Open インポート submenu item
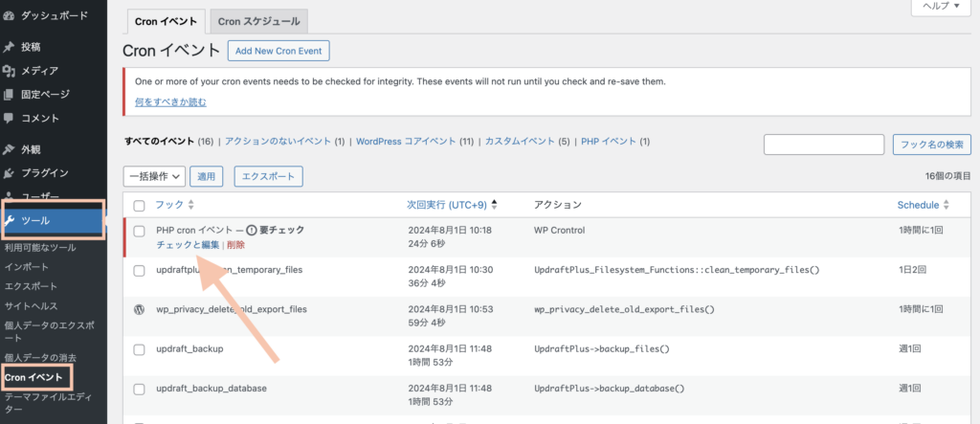 tap(26, 267)
